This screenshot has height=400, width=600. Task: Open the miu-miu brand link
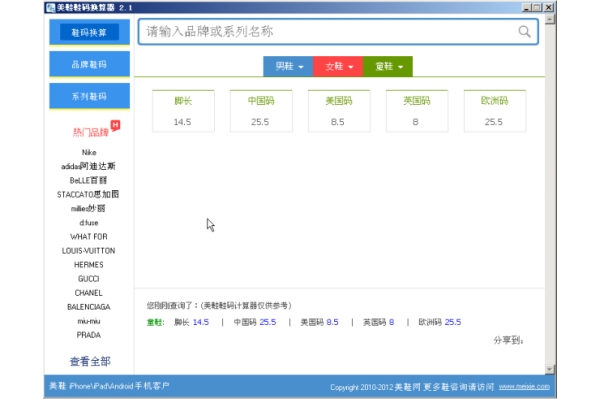(89, 321)
